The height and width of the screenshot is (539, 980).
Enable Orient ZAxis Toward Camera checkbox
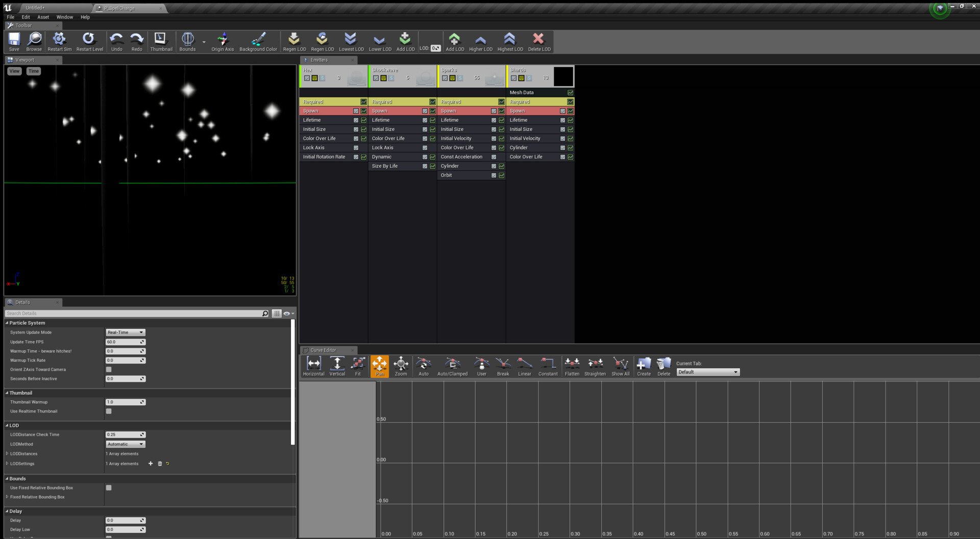click(x=109, y=370)
